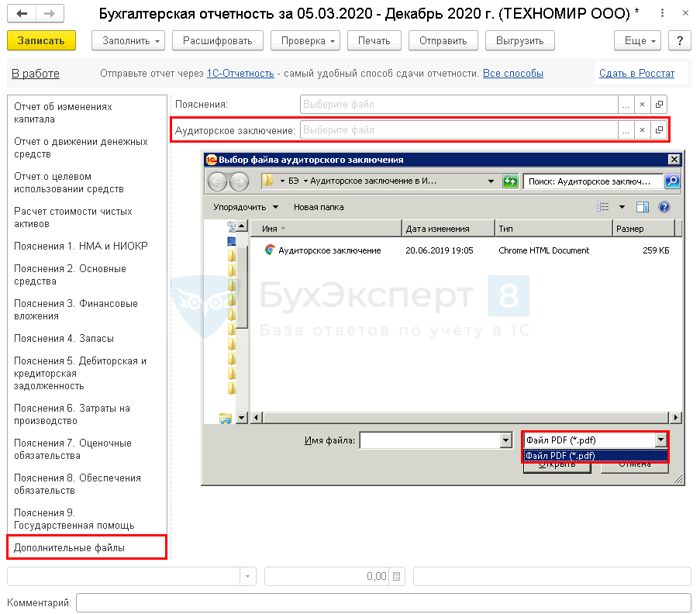Click the refresh icon in file dialog
Screen dimensions: 700x614
[510, 181]
